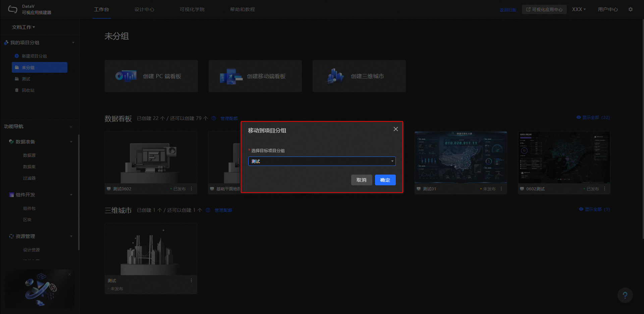Click the 回收站 trash icon
This screenshot has height=314, width=644.
coord(17,90)
